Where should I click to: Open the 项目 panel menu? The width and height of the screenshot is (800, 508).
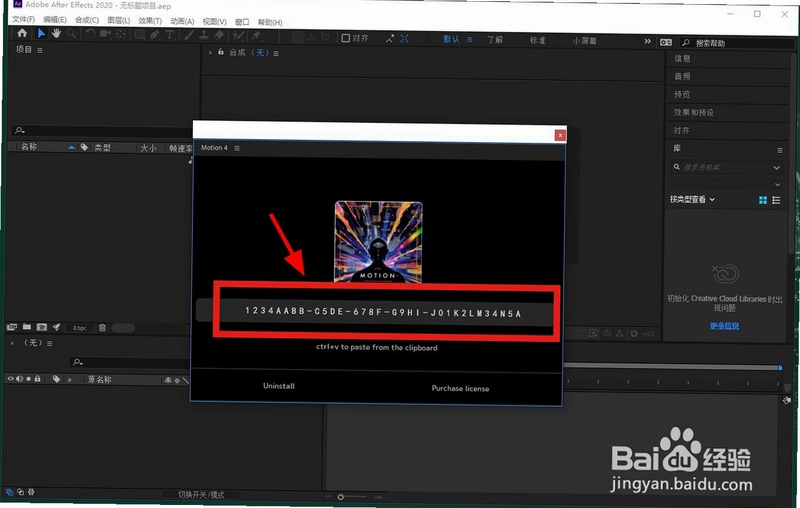[40, 50]
